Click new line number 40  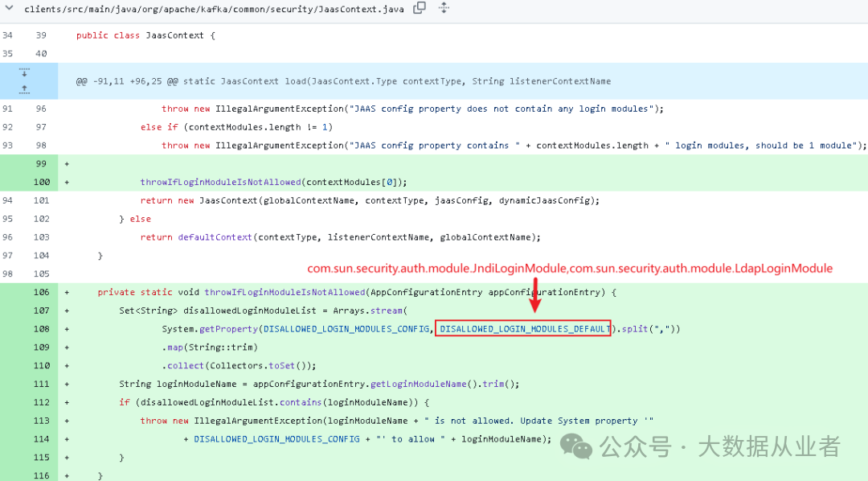coord(41,53)
